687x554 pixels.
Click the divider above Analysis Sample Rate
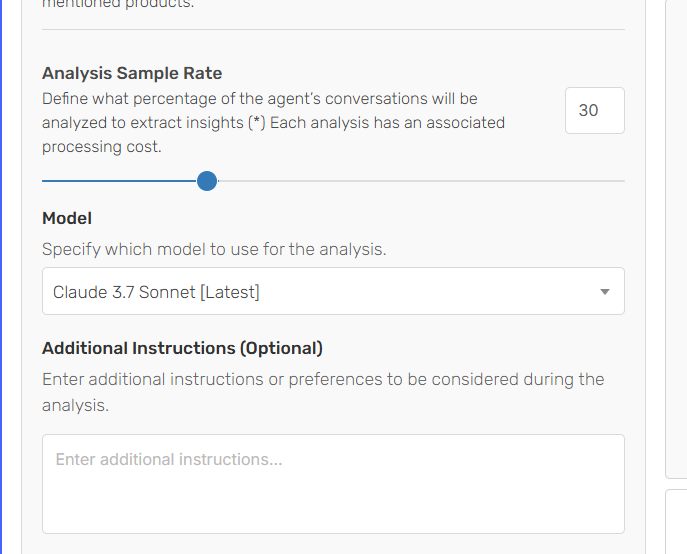[333, 30]
